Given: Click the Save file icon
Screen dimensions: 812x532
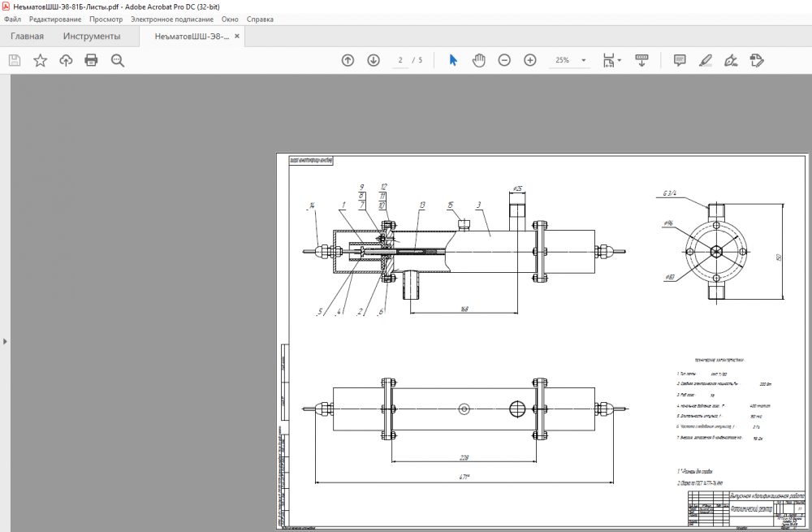Looking at the screenshot, I should (x=14, y=60).
